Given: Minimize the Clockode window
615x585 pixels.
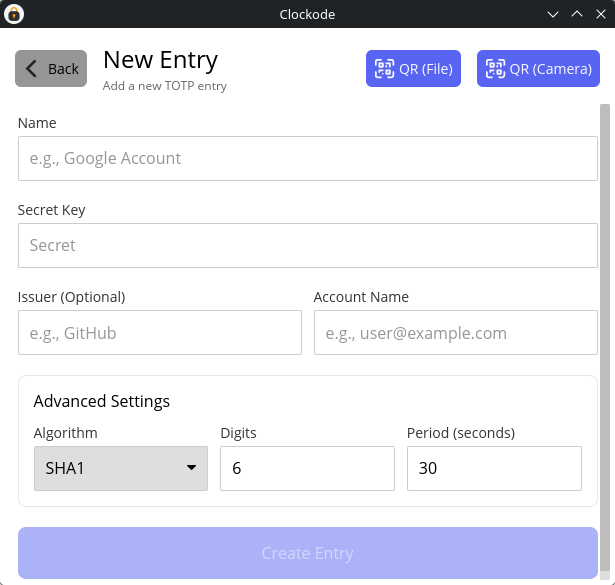Looking at the screenshot, I should pos(553,15).
